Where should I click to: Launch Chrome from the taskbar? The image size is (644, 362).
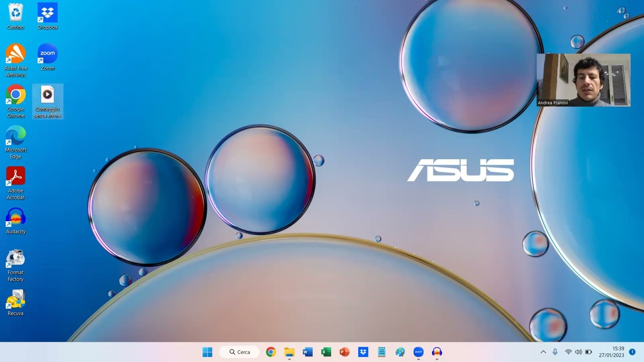tap(271, 352)
